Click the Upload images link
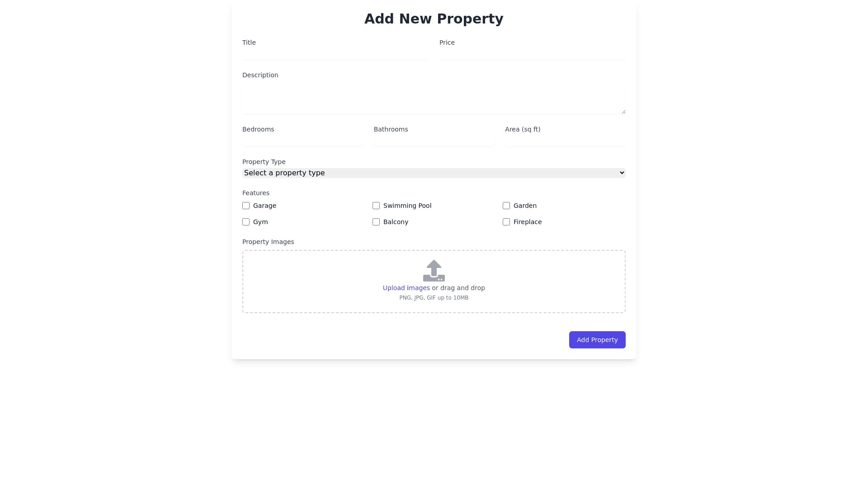Viewport: 868px width, 488px height. click(x=406, y=288)
